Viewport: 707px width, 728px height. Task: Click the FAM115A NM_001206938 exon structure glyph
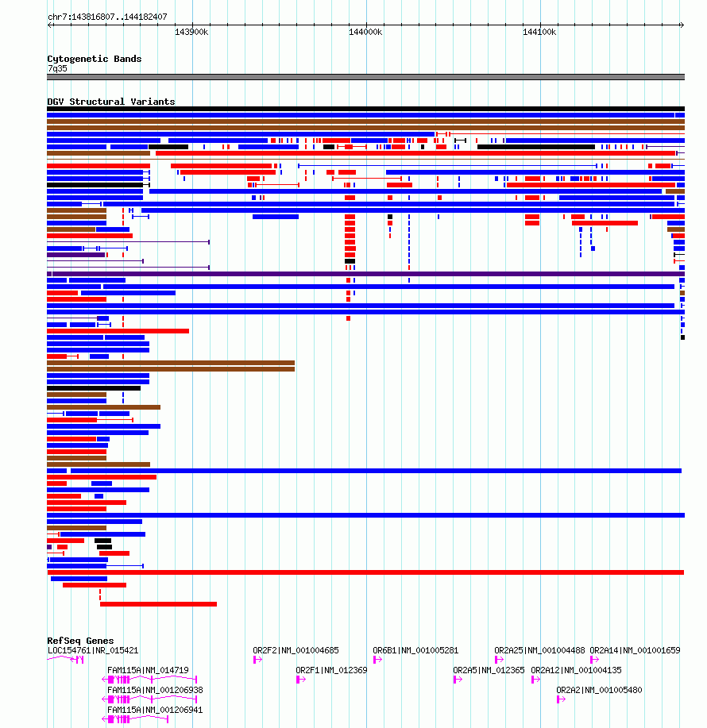point(149,699)
